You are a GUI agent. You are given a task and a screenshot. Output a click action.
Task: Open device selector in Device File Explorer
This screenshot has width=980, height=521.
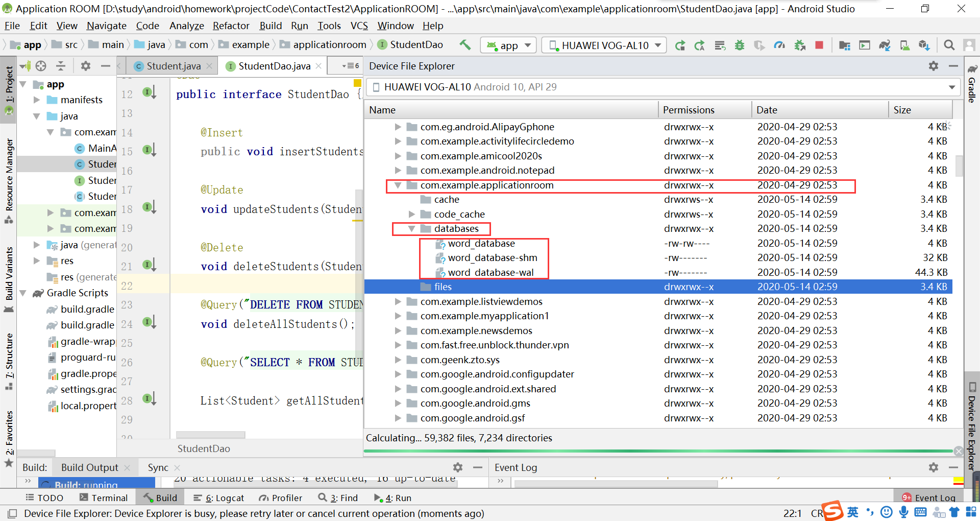[x=663, y=87]
